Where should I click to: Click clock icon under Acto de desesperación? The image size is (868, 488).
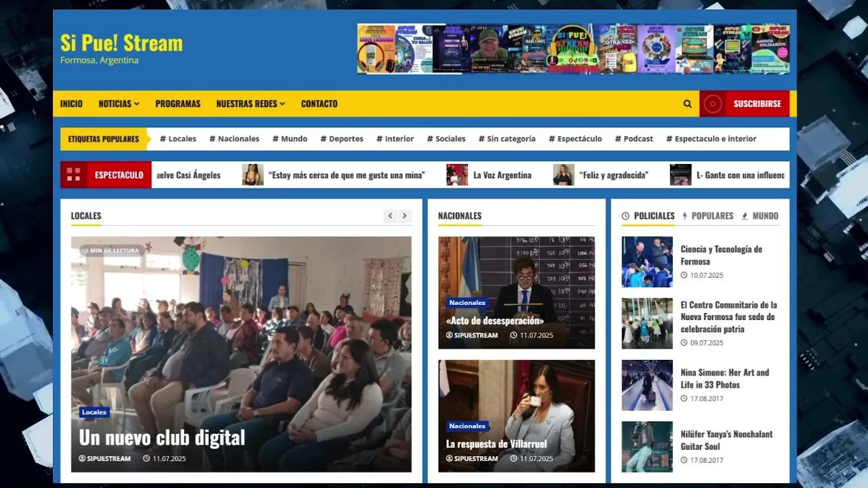coord(514,335)
